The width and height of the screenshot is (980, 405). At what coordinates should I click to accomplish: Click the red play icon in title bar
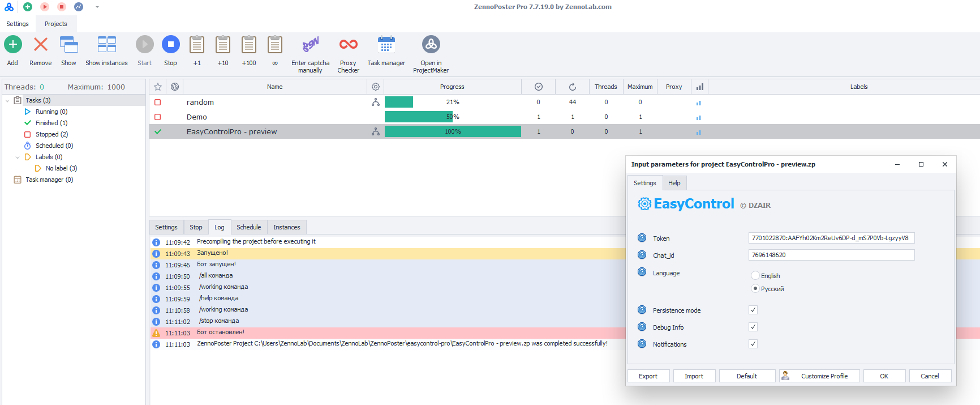point(45,7)
